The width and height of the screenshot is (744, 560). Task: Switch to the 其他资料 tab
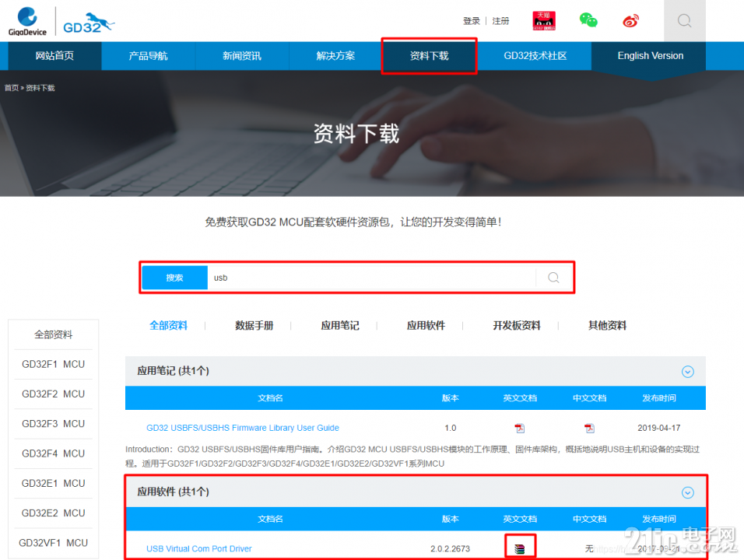click(607, 325)
